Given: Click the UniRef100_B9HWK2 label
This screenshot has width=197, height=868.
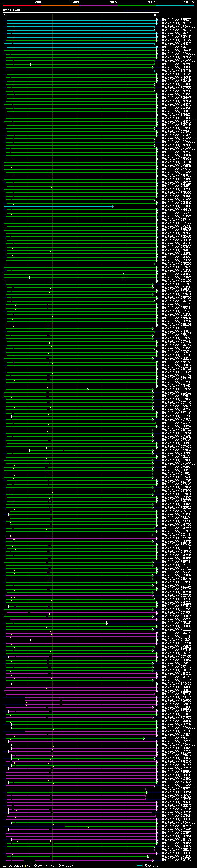Looking at the screenshot, I should (x=177, y=846).
